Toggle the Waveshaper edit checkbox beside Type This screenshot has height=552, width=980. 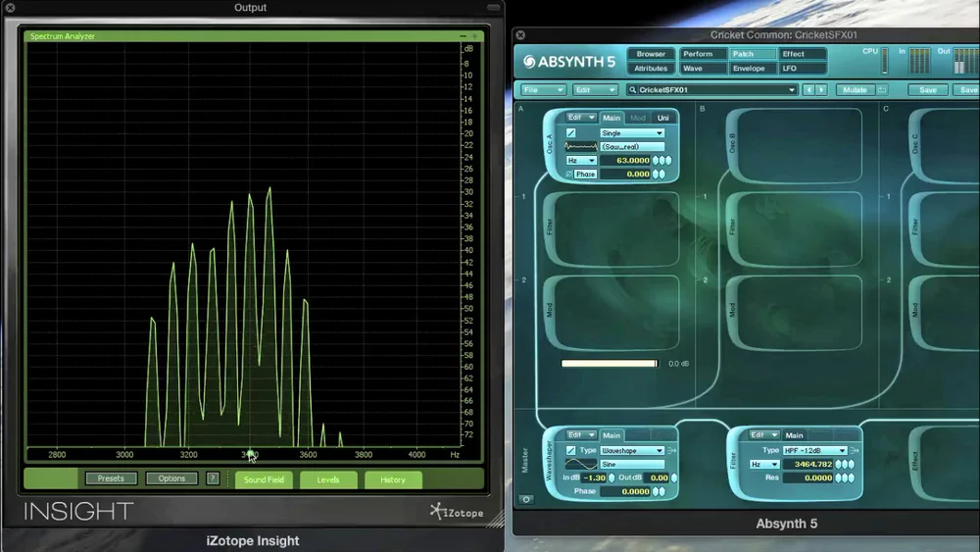(570, 450)
